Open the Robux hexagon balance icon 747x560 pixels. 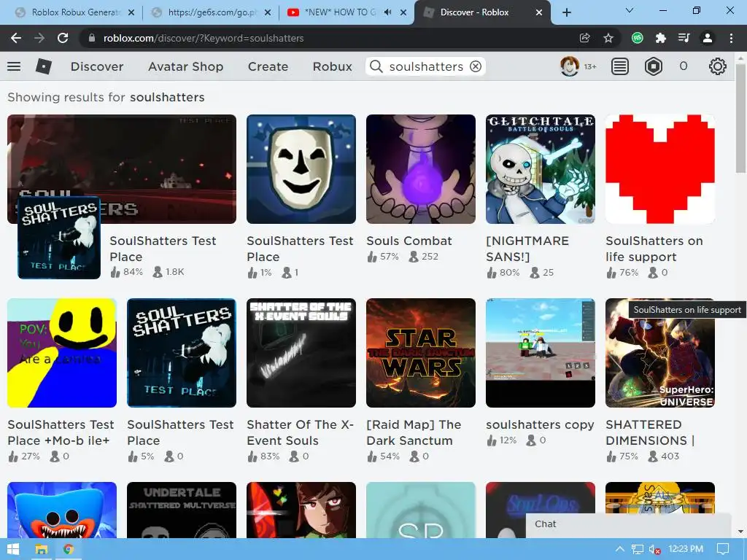coord(654,66)
